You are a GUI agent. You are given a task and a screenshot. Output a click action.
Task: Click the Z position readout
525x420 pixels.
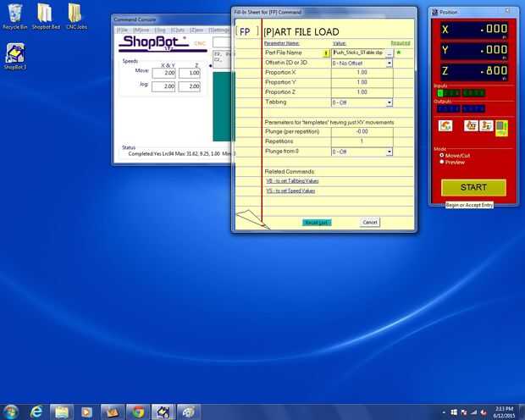474,72
